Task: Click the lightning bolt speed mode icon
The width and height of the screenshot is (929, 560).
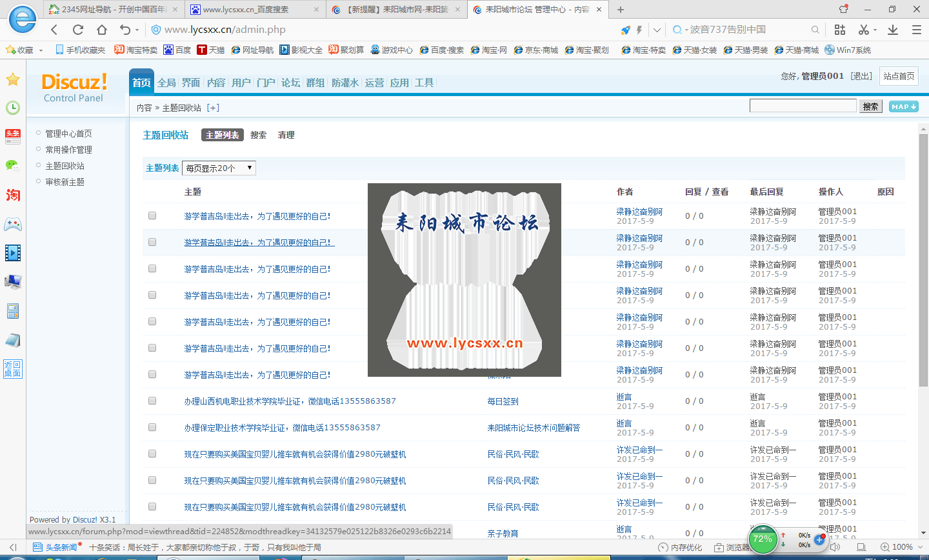Action: [x=639, y=30]
